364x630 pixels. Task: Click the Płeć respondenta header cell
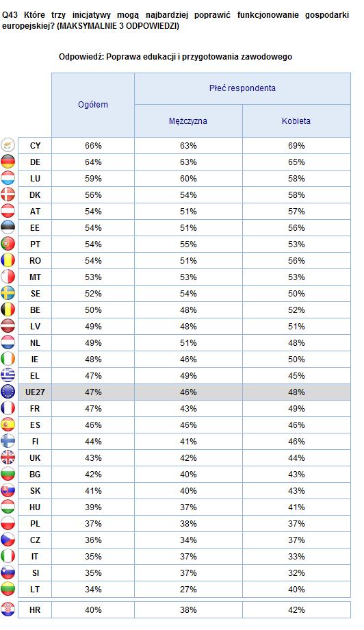click(242, 88)
